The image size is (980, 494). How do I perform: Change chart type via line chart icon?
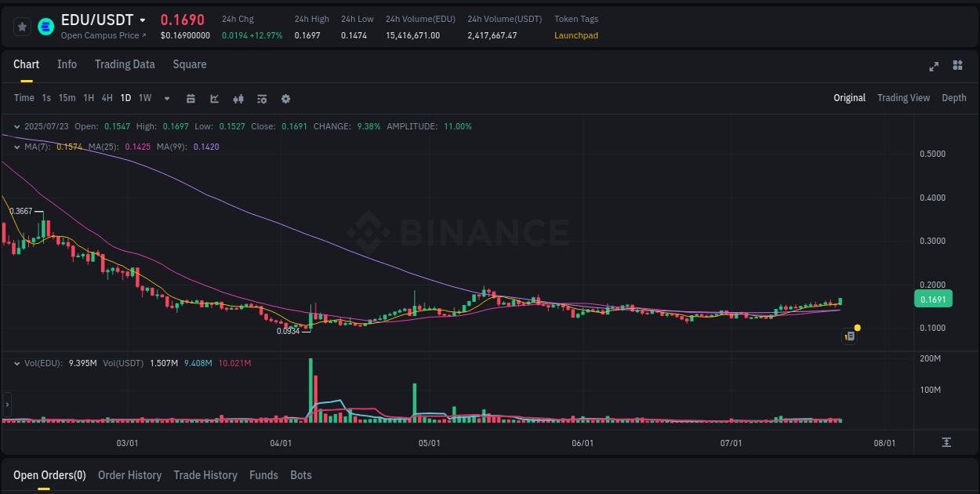click(213, 99)
